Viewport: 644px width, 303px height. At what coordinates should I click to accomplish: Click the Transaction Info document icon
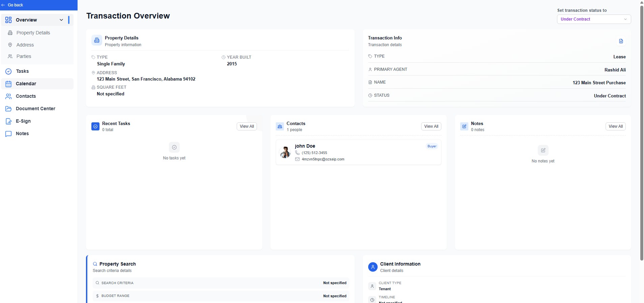click(621, 41)
